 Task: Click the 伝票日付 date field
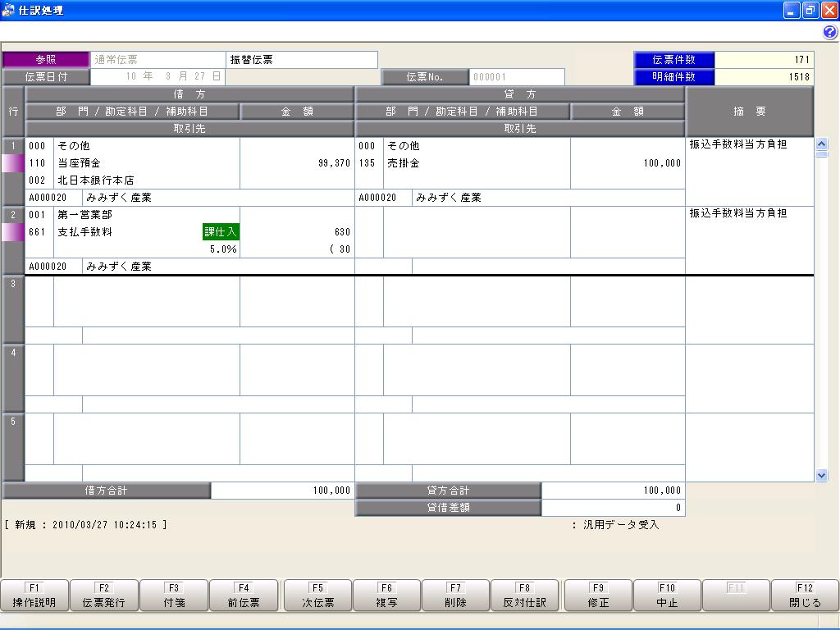(x=158, y=76)
